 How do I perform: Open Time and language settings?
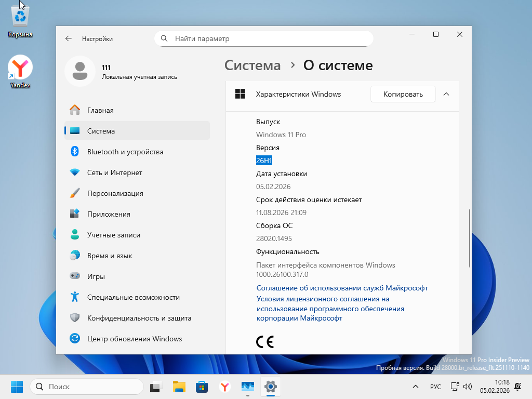(110, 256)
